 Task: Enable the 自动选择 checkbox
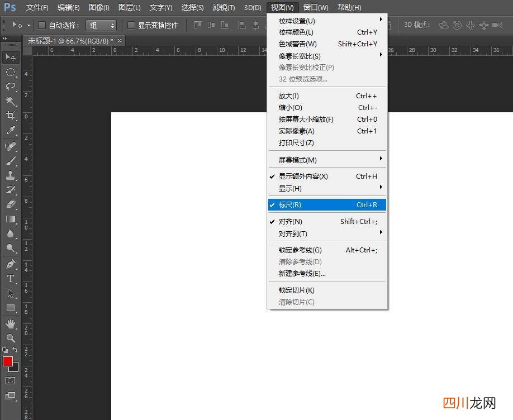click(x=42, y=25)
